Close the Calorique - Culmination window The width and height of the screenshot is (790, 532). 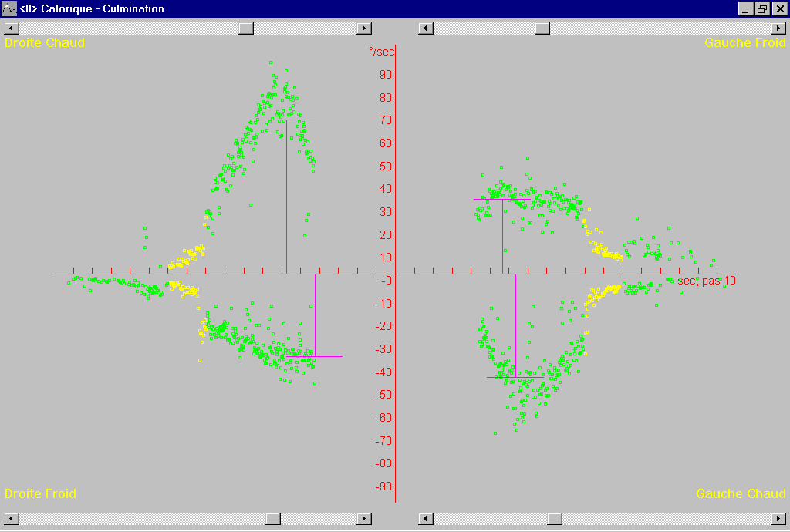click(x=779, y=8)
